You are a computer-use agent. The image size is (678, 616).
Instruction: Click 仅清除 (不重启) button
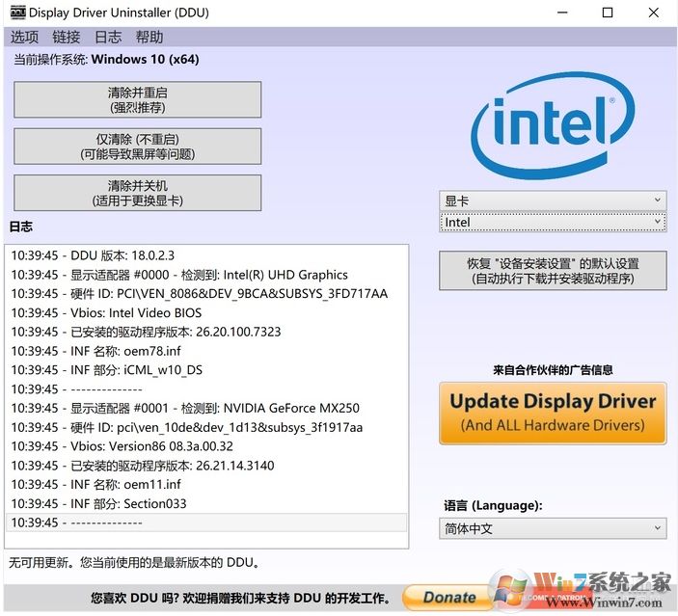138,147
